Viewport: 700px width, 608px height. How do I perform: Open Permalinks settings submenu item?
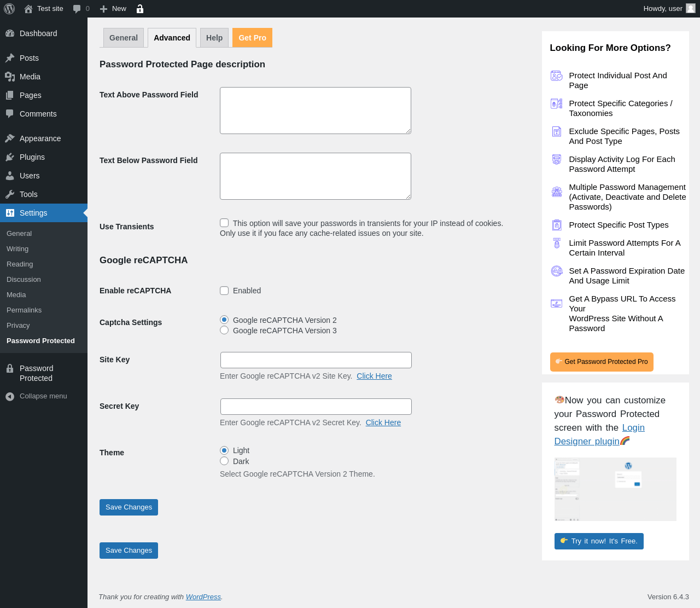(24, 310)
